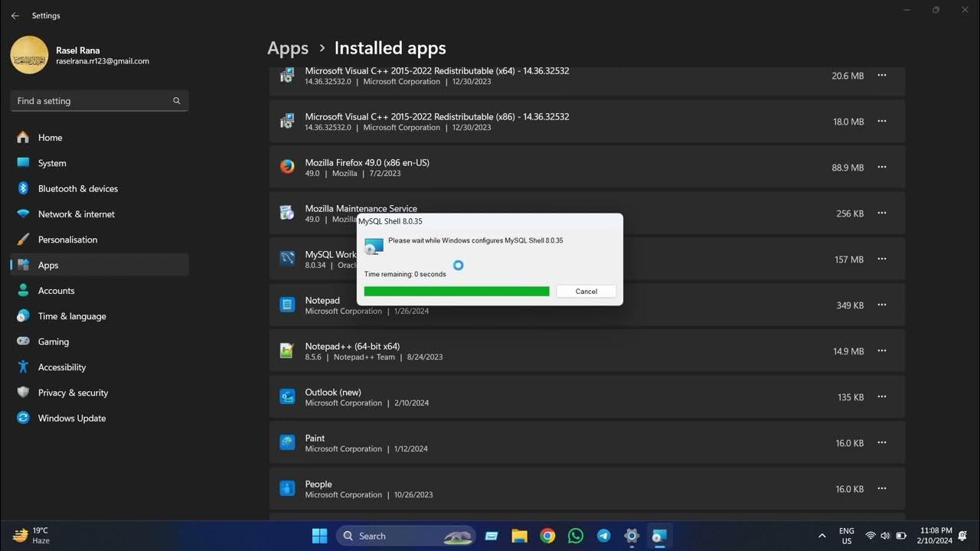This screenshot has width=980, height=551.
Task: Open more options for the 157 MB MySQL app
Action: [x=882, y=259]
